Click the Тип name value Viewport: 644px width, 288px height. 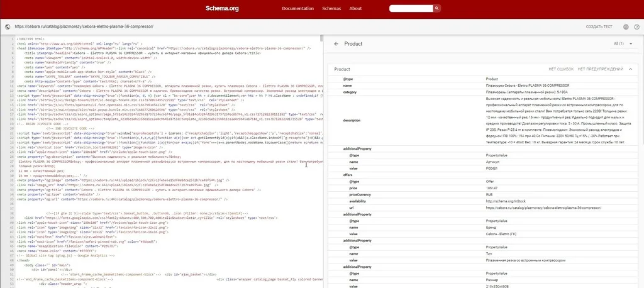tap(489, 253)
